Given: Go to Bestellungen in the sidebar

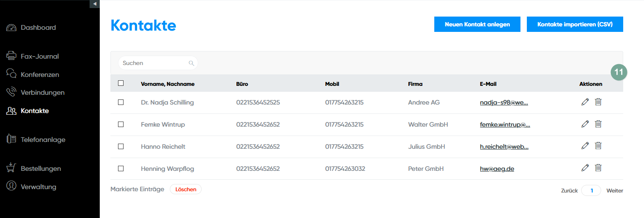Looking at the screenshot, I should [40, 168].
